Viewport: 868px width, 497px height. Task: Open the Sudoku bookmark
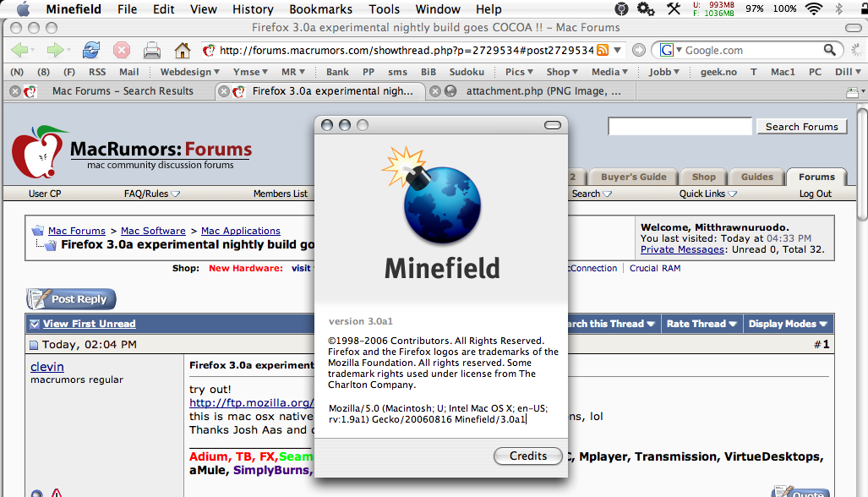click(467, 72)
